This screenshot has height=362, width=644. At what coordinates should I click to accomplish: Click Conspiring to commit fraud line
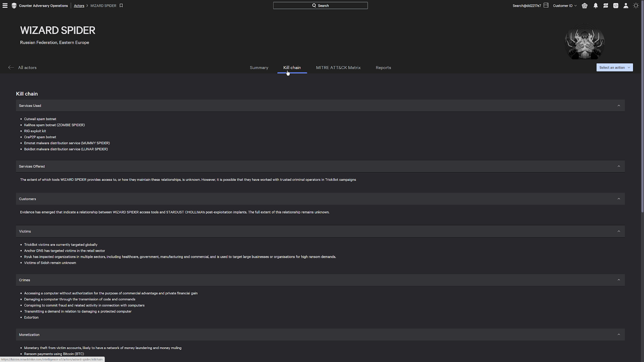(x=84, y=305)
